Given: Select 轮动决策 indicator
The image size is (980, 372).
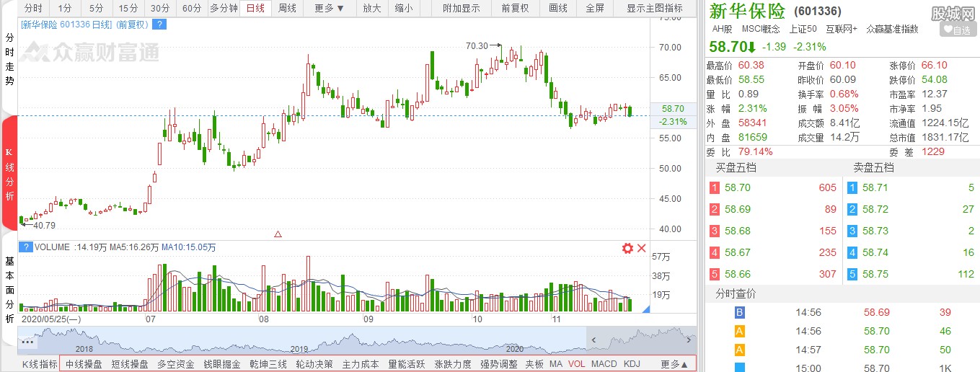Looking at the screenshot, I should click(314, 364).
